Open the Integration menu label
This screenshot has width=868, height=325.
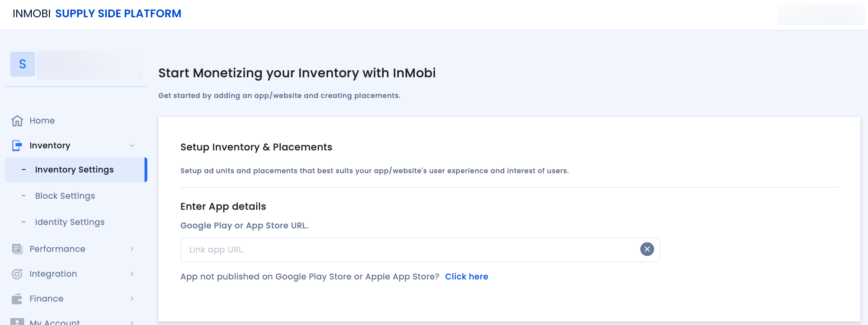point(53,274)
